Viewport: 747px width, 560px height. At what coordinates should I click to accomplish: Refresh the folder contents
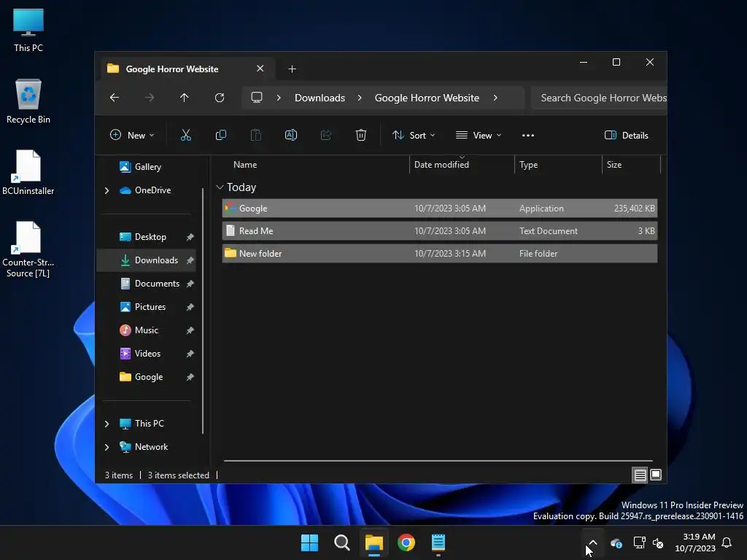220,98
